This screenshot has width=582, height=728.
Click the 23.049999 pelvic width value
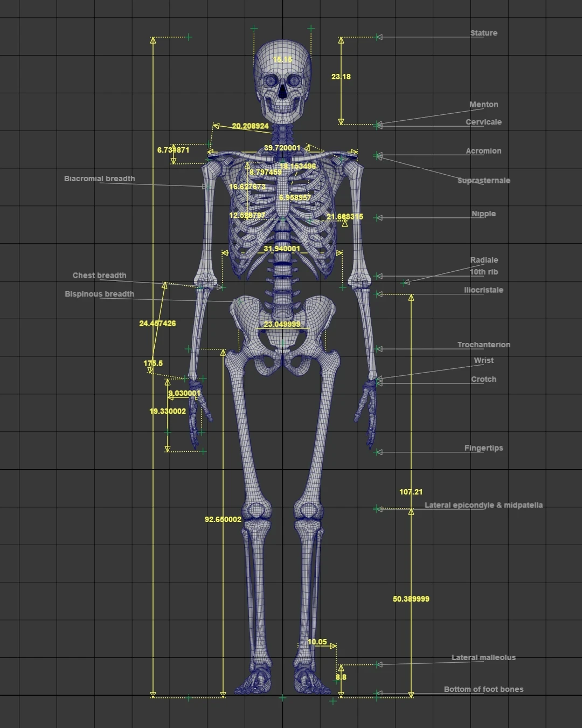(x=282, y=324)
